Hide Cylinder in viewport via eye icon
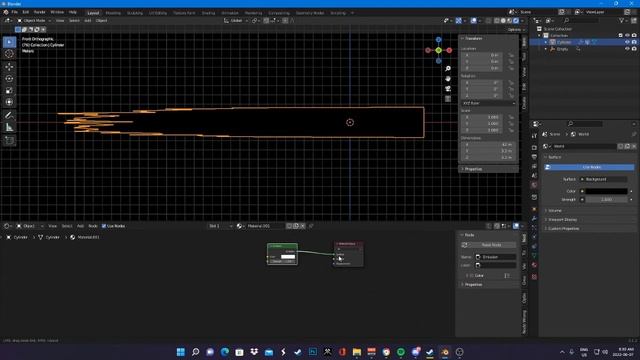 627,42
